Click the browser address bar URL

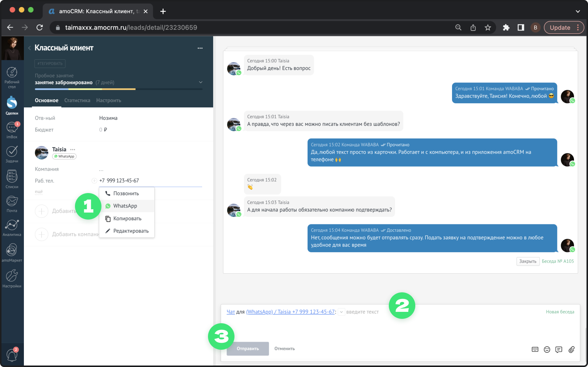pos(131,28)
